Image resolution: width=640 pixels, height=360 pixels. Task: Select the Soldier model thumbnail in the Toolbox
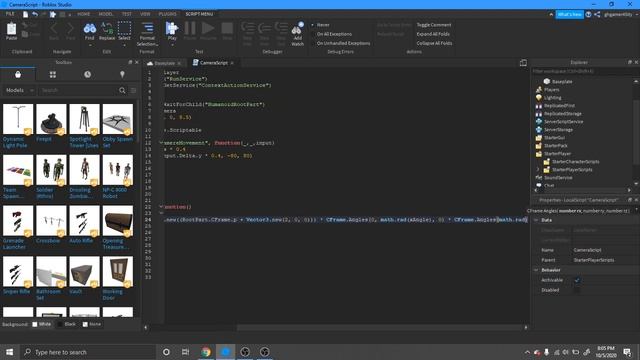tap(51, 170)
